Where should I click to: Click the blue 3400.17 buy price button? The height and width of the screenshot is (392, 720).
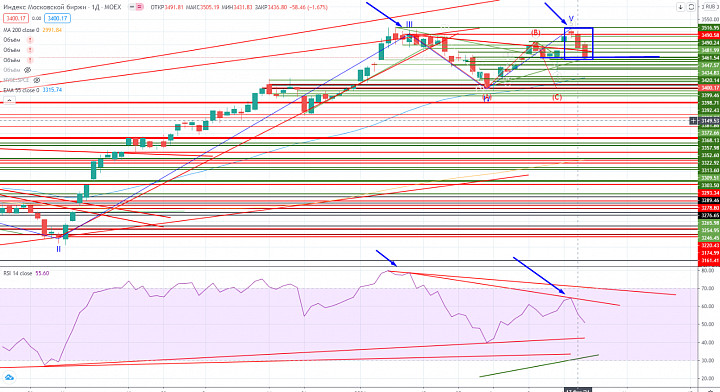pos(57,18)
